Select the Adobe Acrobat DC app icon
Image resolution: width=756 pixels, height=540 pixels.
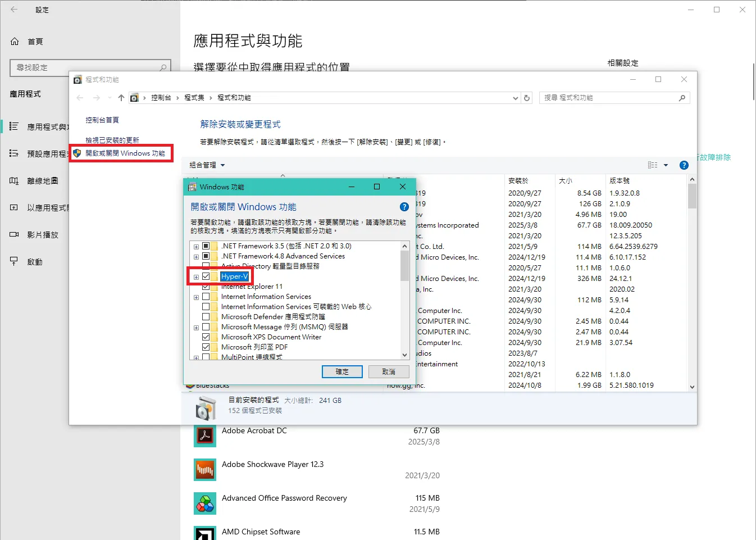[205, 436]
